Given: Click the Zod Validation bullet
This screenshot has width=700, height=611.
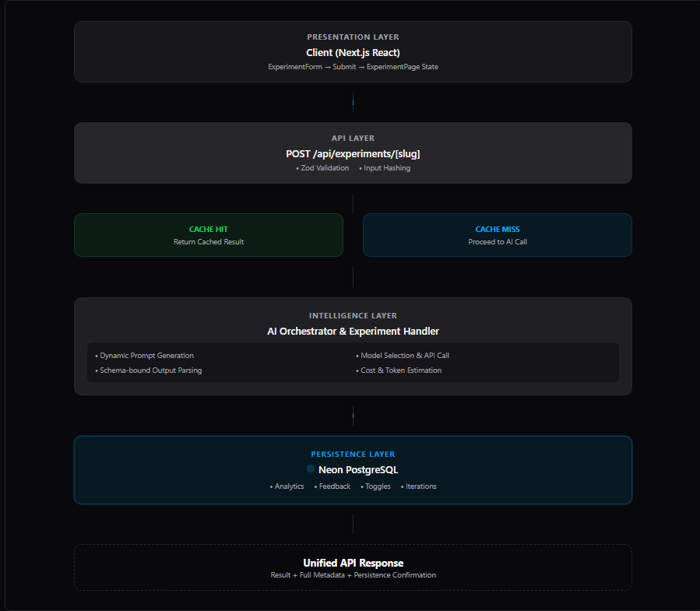Looking at the screenshot, I should click(x=323, y=168).
